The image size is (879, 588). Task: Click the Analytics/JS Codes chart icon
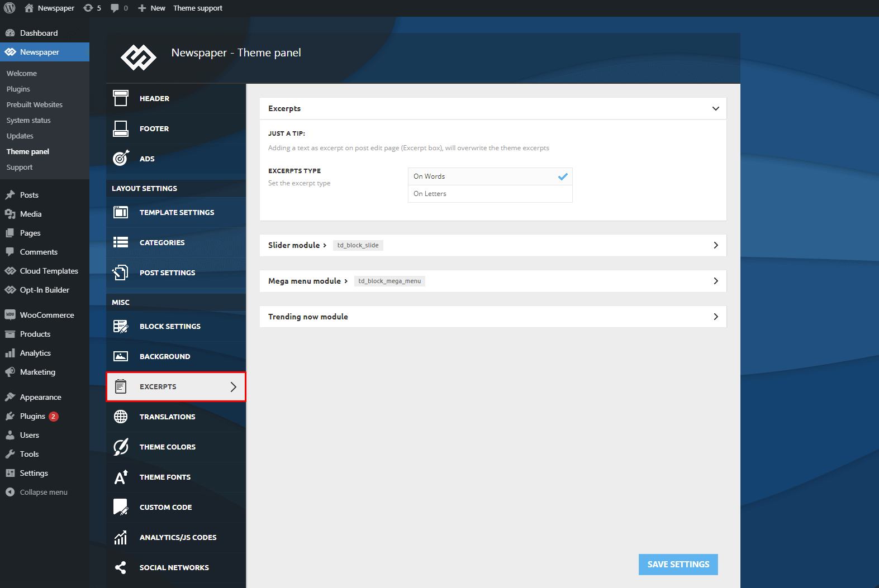(121, 537)
